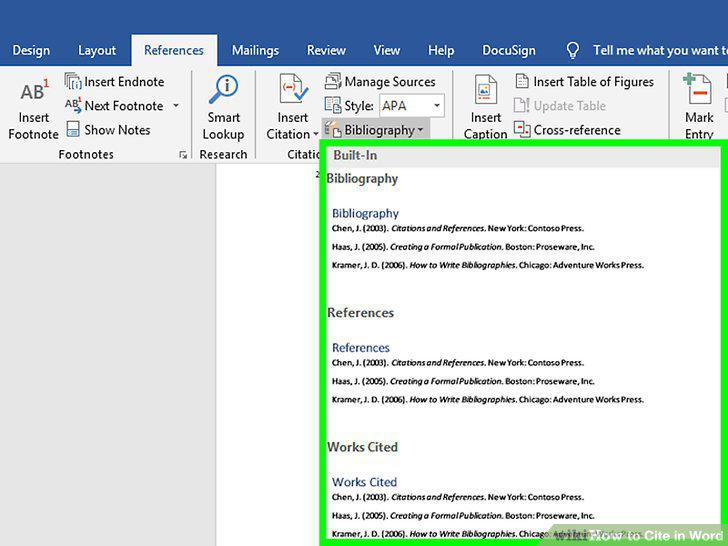Click the Next Footnote icon
The width and height of the screenshot is (728, 546).
click(73, 105)
